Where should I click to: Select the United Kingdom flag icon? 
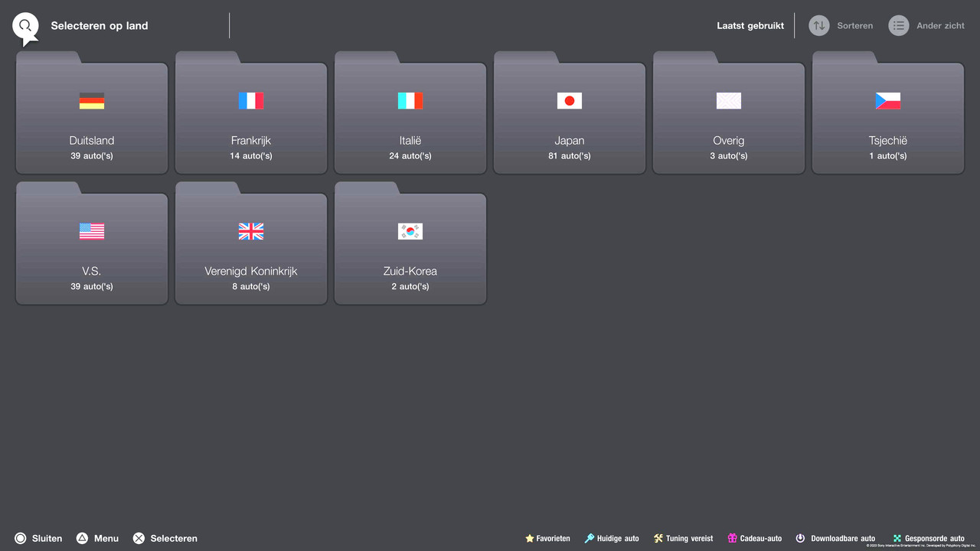(251, 231)
